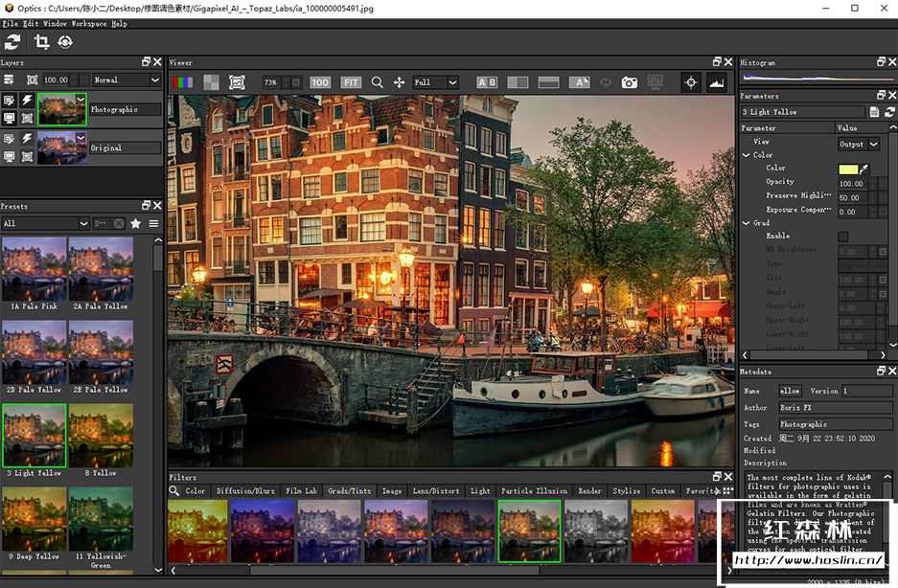Open the RGB channels view icon
Viewport: 898px width, 588px height.
(182, 82)
